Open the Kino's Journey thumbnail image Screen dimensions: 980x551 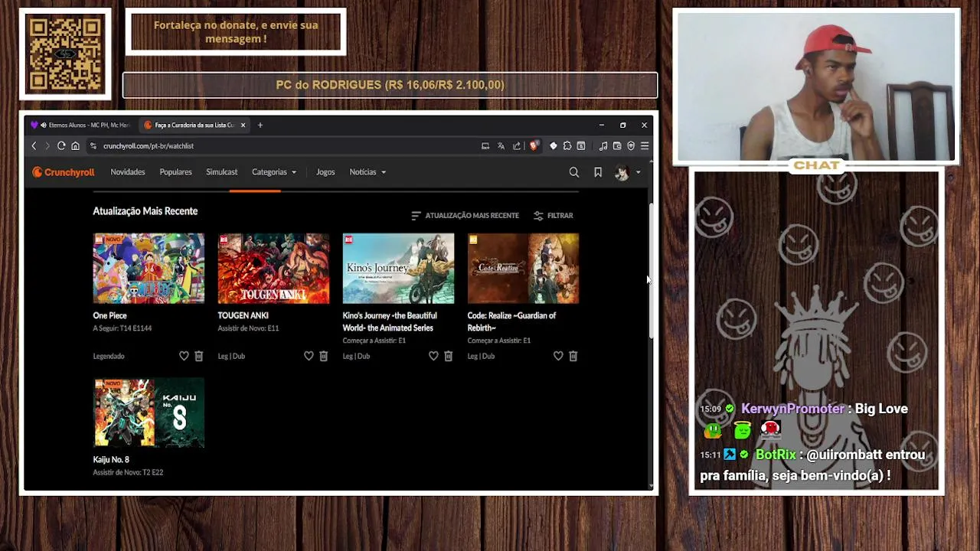(x=398, y=269)
